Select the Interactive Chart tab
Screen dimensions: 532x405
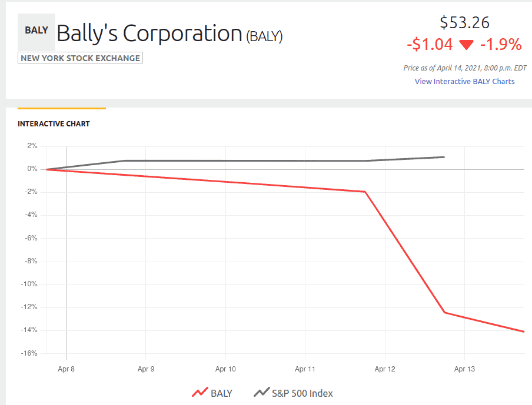54,124
